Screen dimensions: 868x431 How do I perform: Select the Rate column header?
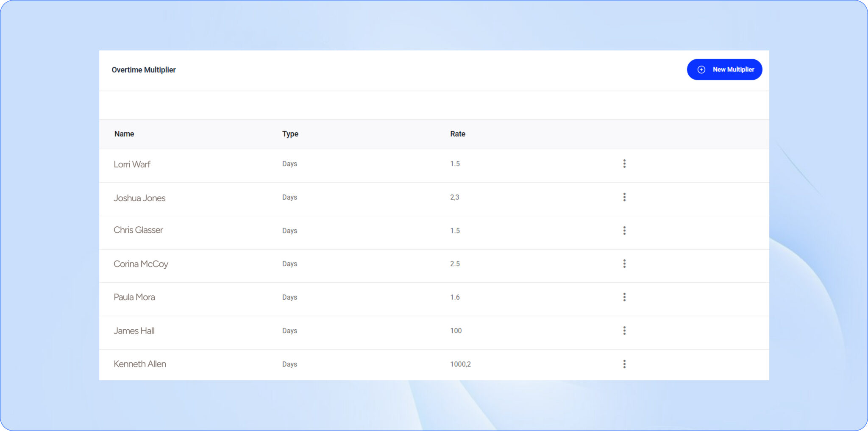(458, 134)
